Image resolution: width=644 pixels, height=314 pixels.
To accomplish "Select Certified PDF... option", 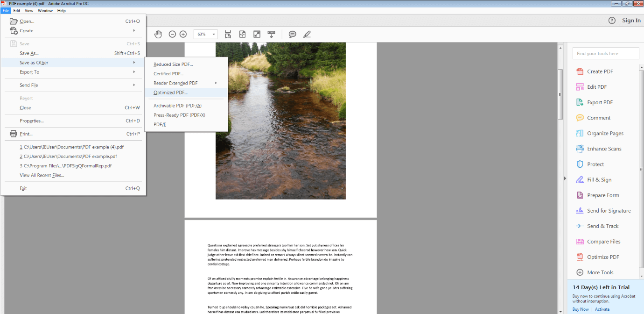I will coord(186,74).
